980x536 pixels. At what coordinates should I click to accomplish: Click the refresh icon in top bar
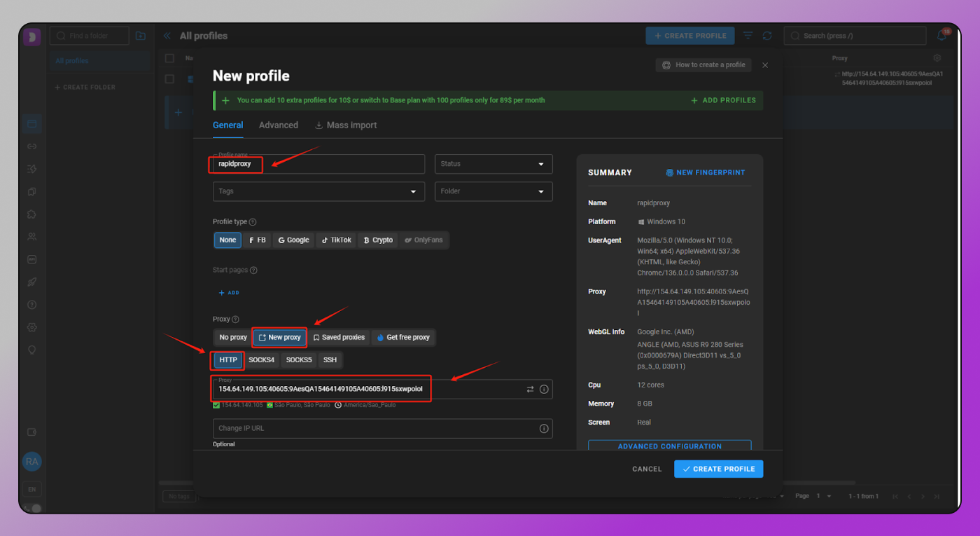click(x=767, y=36)
